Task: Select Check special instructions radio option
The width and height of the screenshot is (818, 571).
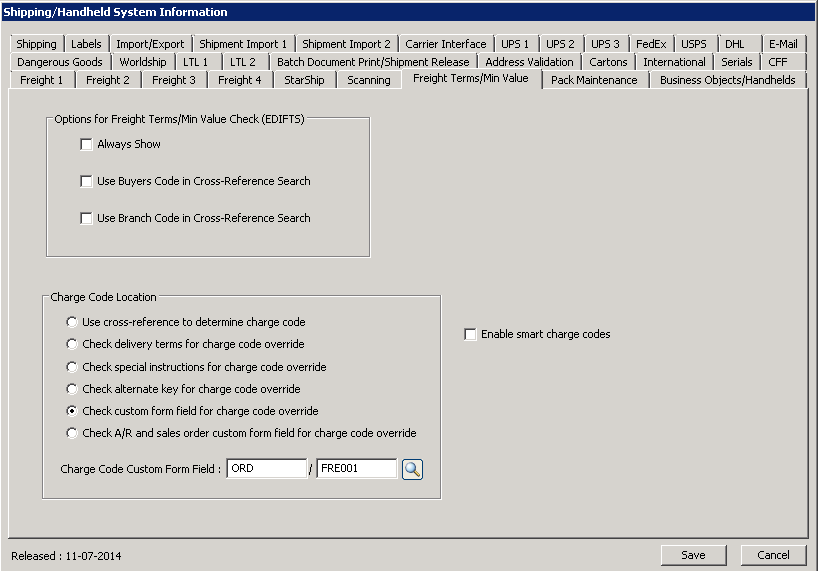Action: (72, 367)
